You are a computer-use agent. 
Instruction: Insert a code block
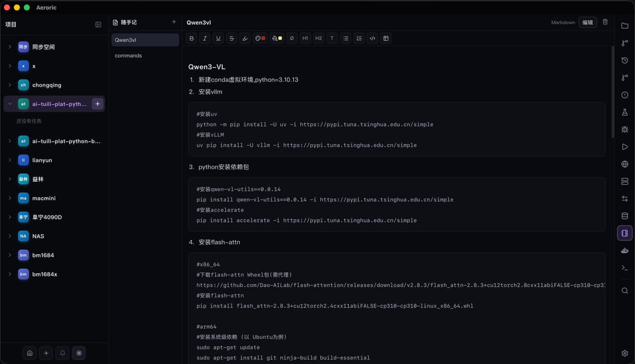pyautogui.click(x=372, y=38)
